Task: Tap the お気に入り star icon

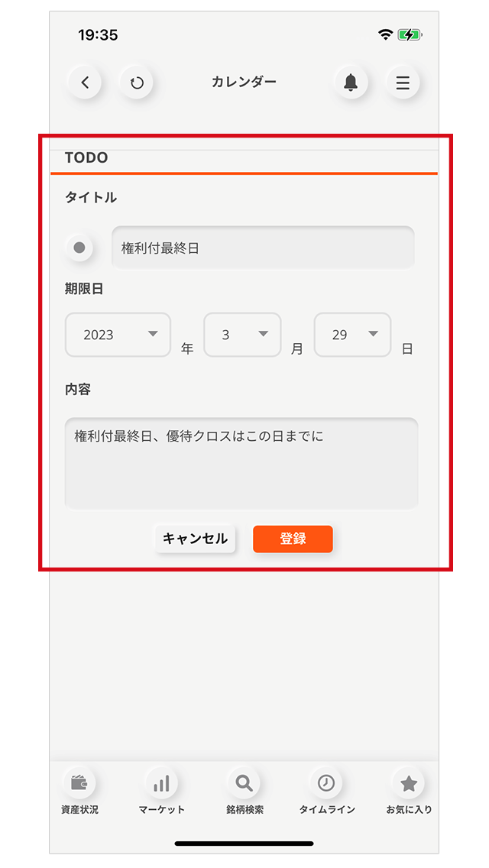Action: point(409,782)
